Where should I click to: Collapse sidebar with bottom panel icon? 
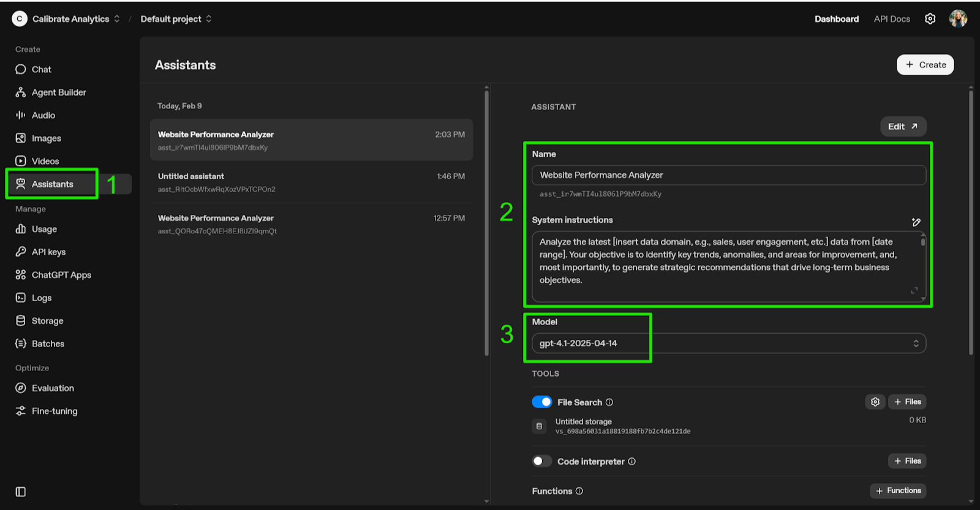coord(21,492)
